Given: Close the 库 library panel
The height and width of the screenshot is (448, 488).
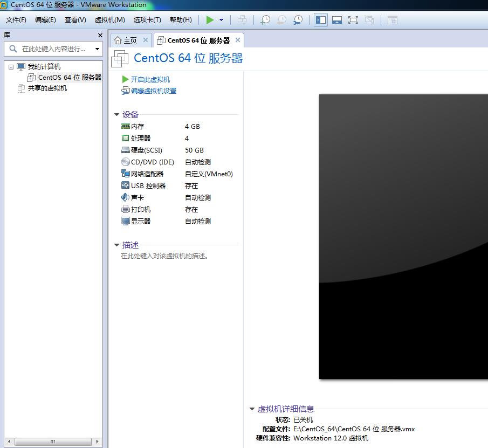Looking at the screenshot, I should [100, 35].
